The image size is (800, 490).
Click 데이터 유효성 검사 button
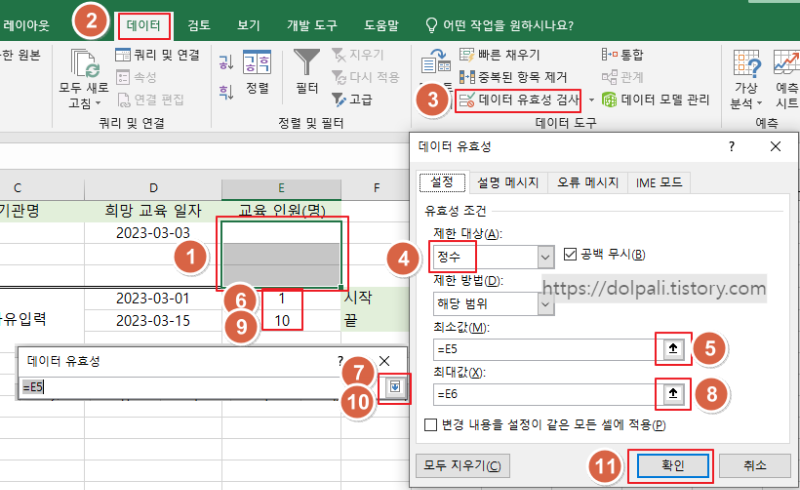click(x=518, y=100)
